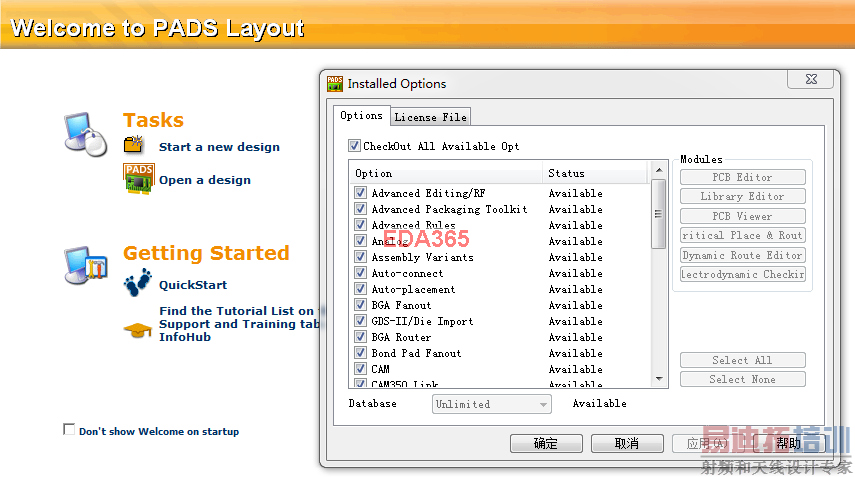The image size is (855, 477).
Task: Click Open a design link
Action: pyautogui.click(x=205, y=180)
